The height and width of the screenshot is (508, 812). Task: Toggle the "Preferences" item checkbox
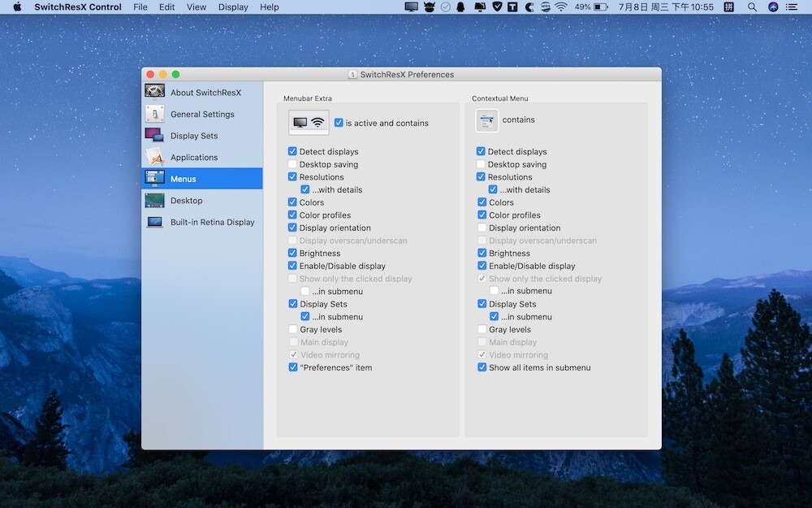[293, 367]
